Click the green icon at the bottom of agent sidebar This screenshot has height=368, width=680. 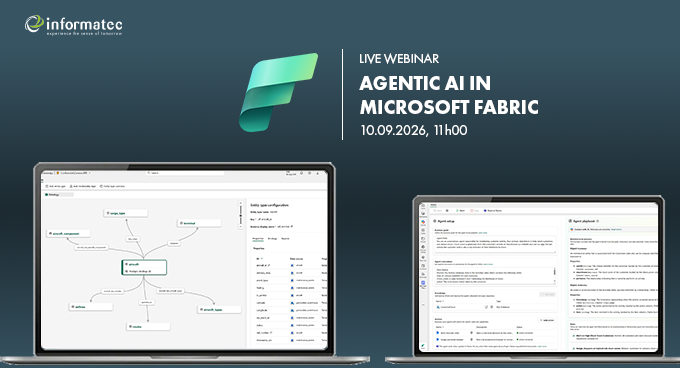point(423,346)
